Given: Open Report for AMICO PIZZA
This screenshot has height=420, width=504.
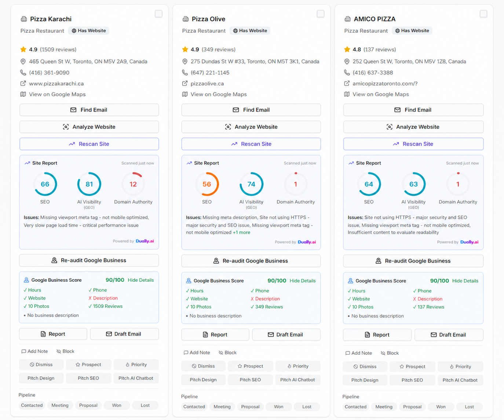Looking at the screenshot, I should coord(377,335).
